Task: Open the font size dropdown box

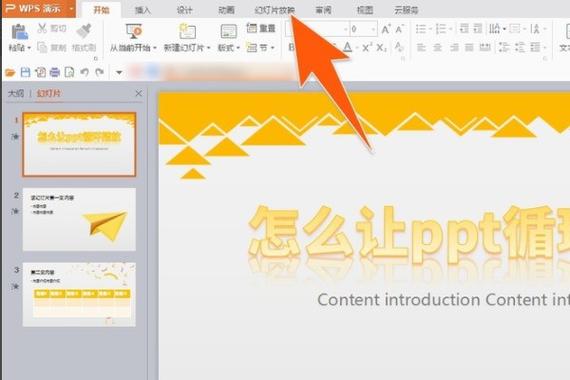Action: click(x=363, y=29)
